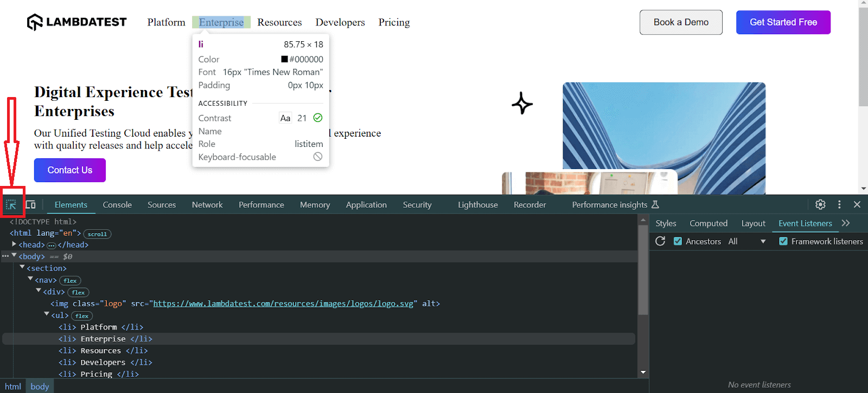Screen dimensions: 868x393
Task: Switch to the Console tab
Action: pyautogui.click(x=117, y=205)
